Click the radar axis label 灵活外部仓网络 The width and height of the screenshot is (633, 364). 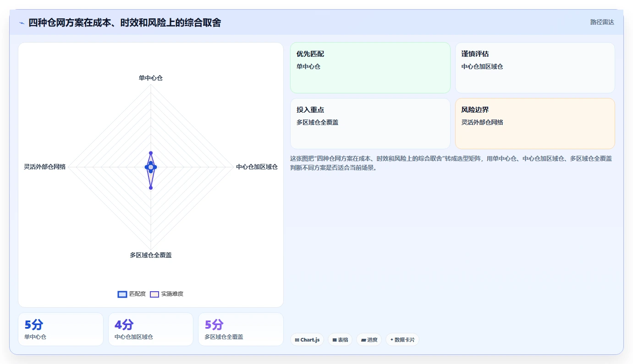click(45, 167)
